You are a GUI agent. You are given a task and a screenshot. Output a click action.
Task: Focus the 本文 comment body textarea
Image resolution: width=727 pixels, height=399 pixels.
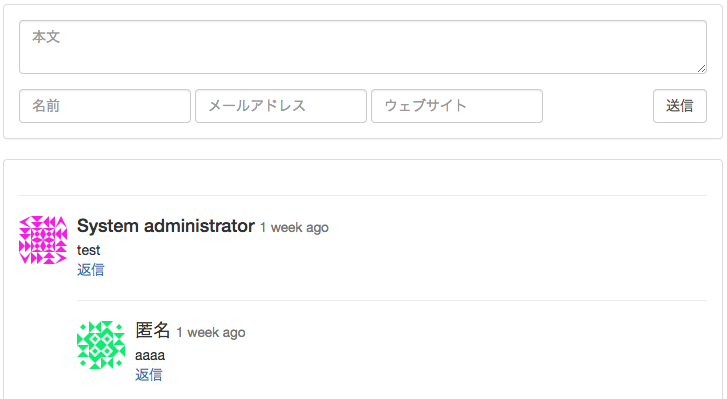[x=363, y=47]
